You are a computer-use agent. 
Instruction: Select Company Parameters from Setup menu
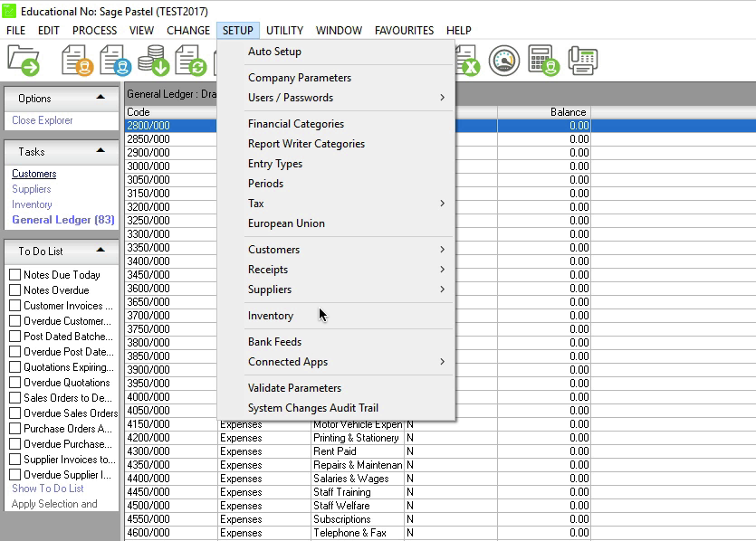coord(300,78)
